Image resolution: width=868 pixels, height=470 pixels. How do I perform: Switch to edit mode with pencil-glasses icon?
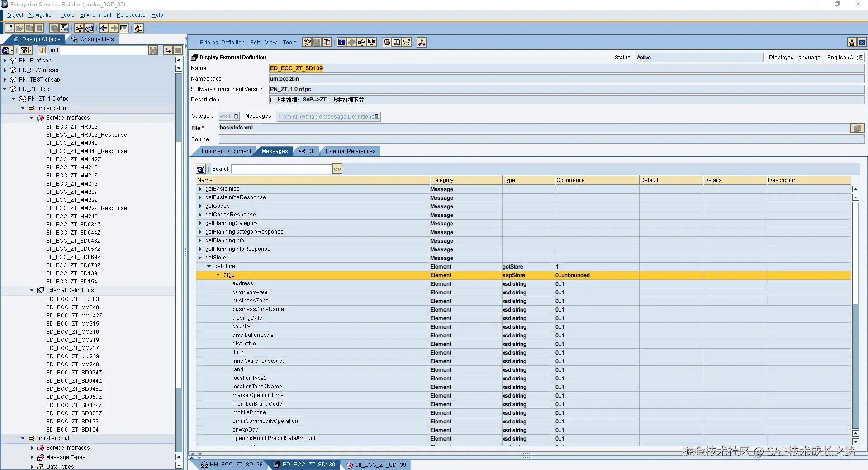pyautogui.click(x=307, y=42)
